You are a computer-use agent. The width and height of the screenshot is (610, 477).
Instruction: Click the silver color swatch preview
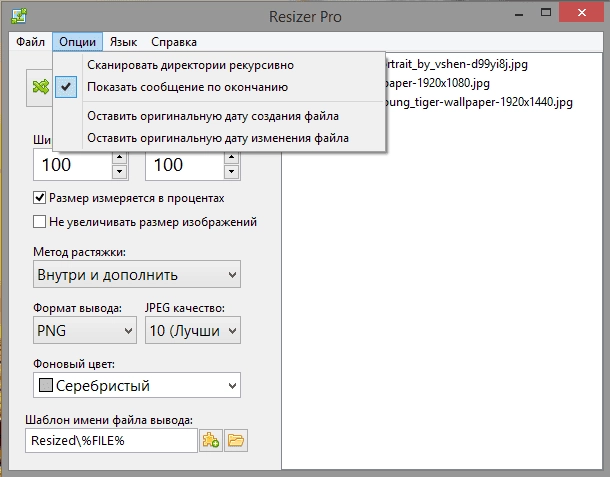[46, 385]
